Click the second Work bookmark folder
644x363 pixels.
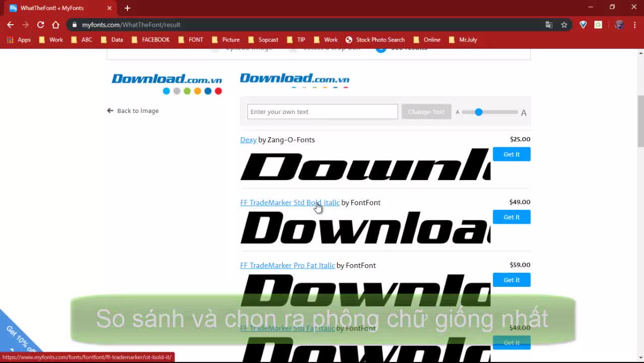click(326, 40)
